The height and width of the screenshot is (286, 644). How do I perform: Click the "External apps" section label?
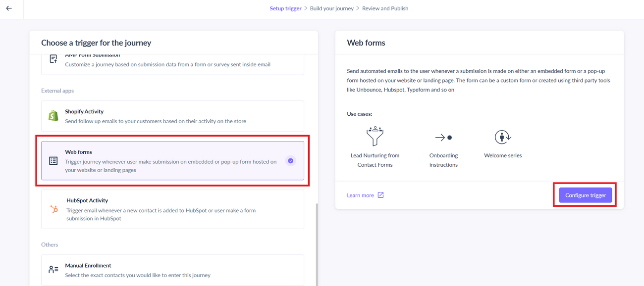click(57, 91)
